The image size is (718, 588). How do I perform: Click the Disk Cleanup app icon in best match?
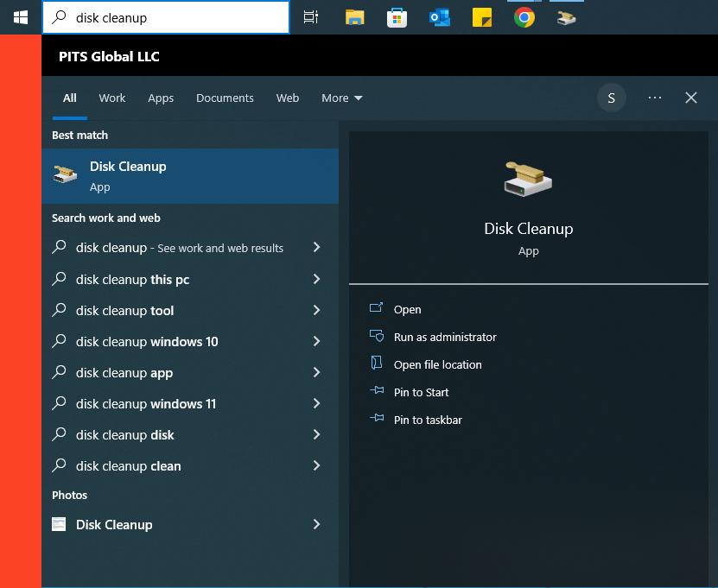click(65, 174)
